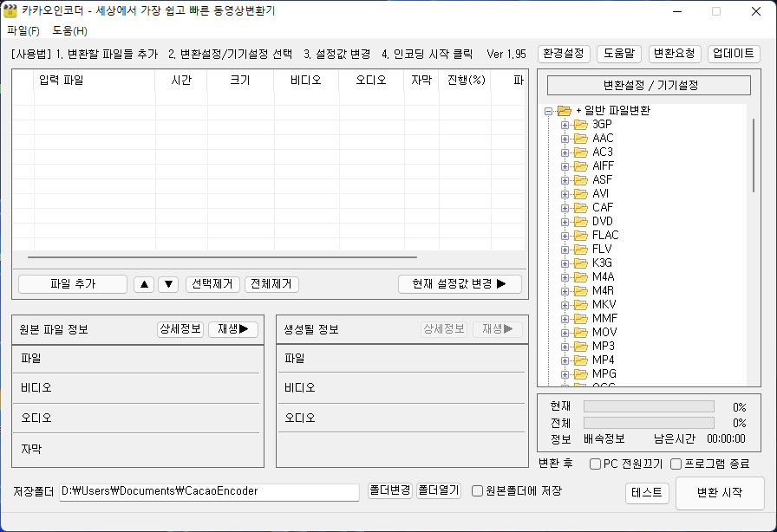Click the ASF folder icon
The image size is (777, 532).
point(581,180)
